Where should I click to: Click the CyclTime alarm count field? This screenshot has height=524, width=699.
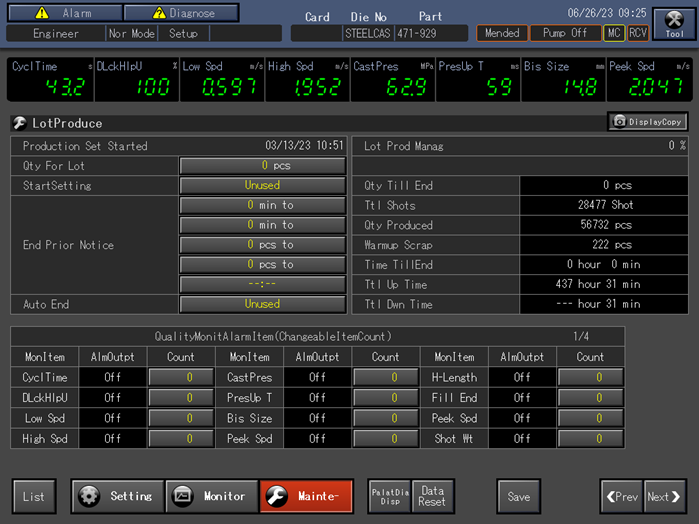click(x=180, y=377)
